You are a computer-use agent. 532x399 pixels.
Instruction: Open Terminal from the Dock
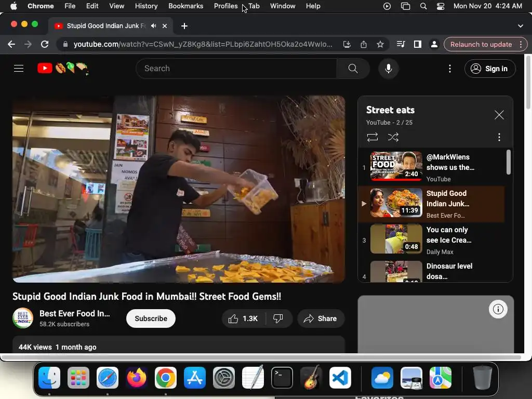pos(282,378)
